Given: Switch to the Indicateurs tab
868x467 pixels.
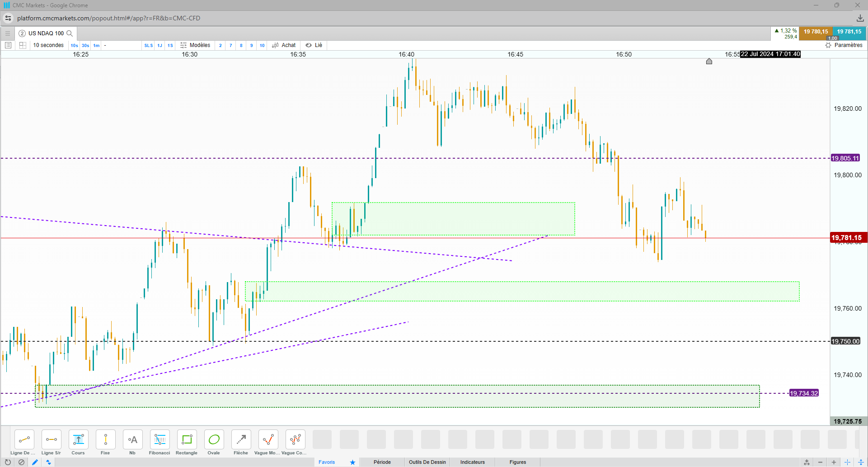Looking at the screenshot, I should click(x=472, y=462).
